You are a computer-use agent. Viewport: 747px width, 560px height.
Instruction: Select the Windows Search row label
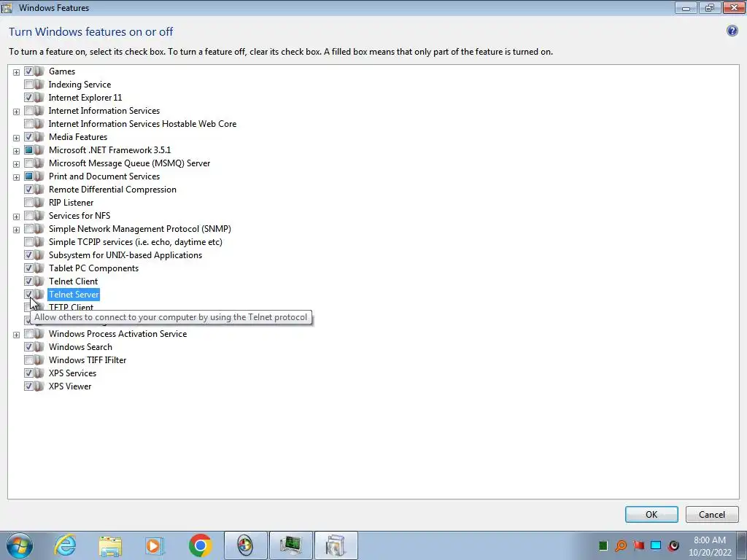click(80, 347)
